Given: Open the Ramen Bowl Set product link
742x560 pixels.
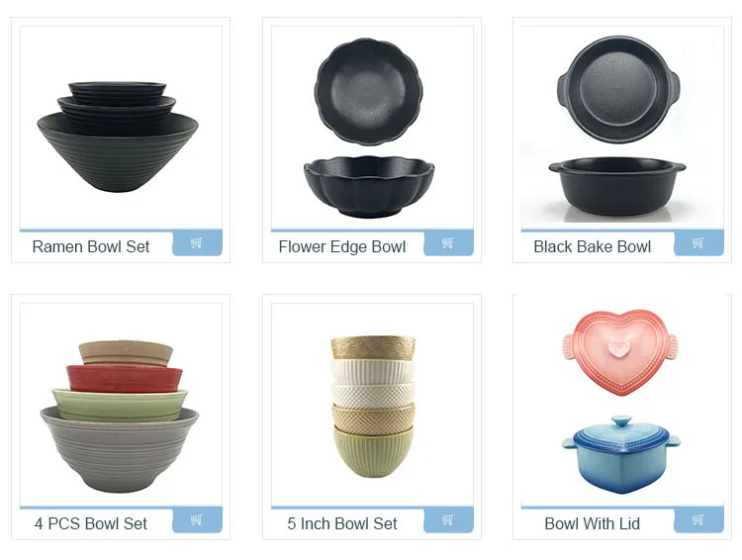Looking at the screenshot, I should pos(91,246).
